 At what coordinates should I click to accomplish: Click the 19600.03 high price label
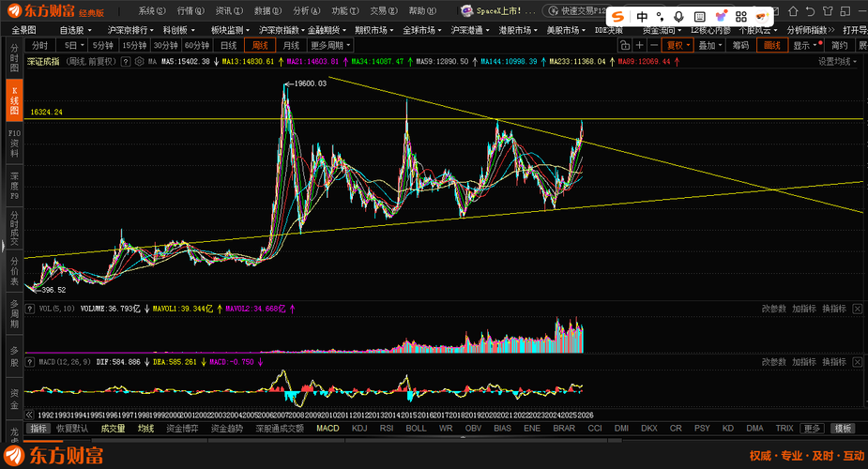(x=310, y=83)
